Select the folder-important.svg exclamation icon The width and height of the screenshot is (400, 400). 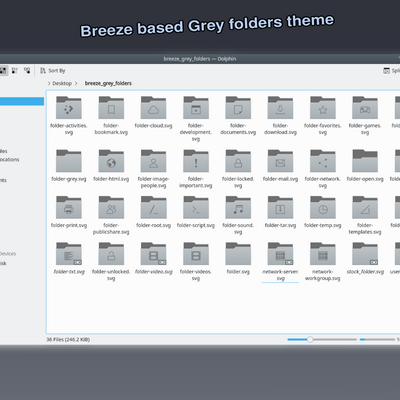point(196,161)
